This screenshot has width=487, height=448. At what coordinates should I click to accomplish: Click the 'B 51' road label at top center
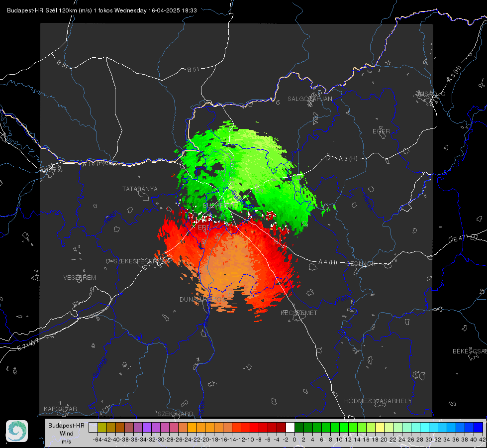(x=193, y=70)
